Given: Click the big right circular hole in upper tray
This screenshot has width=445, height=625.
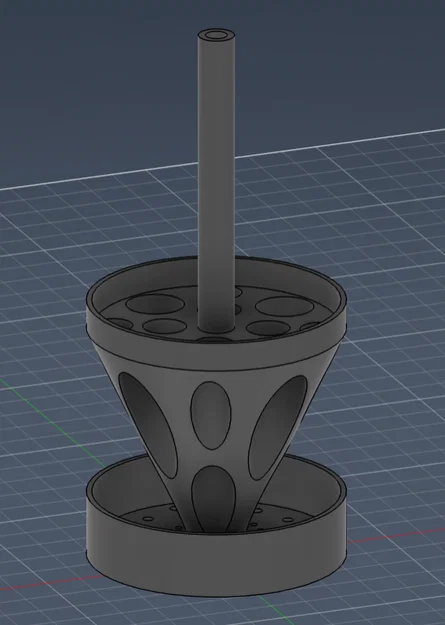Looking at the screenshot, I should [x=284, y=306].
